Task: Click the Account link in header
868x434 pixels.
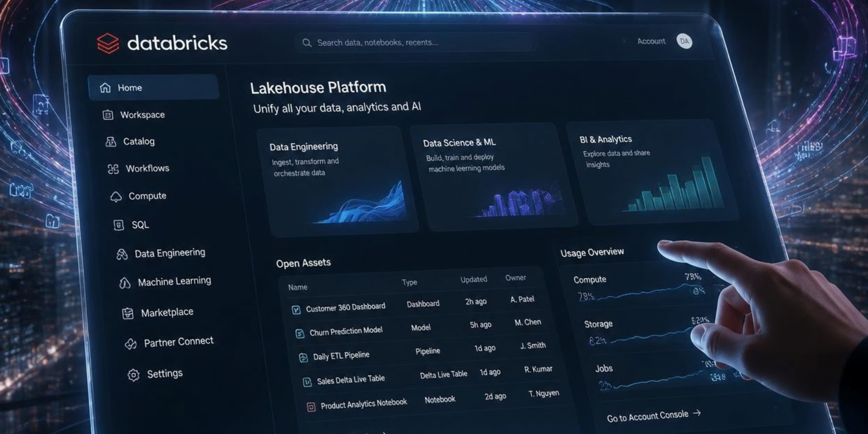Action: tap(651, 41)
